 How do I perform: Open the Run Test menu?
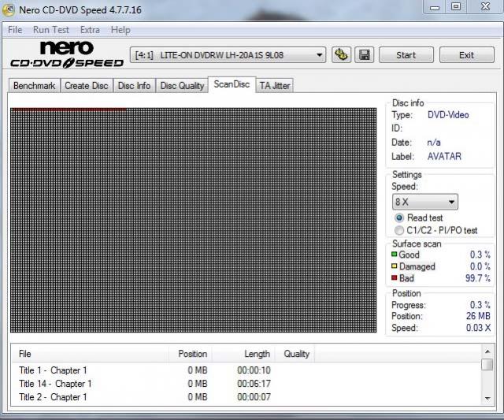(x=51, y=30)
